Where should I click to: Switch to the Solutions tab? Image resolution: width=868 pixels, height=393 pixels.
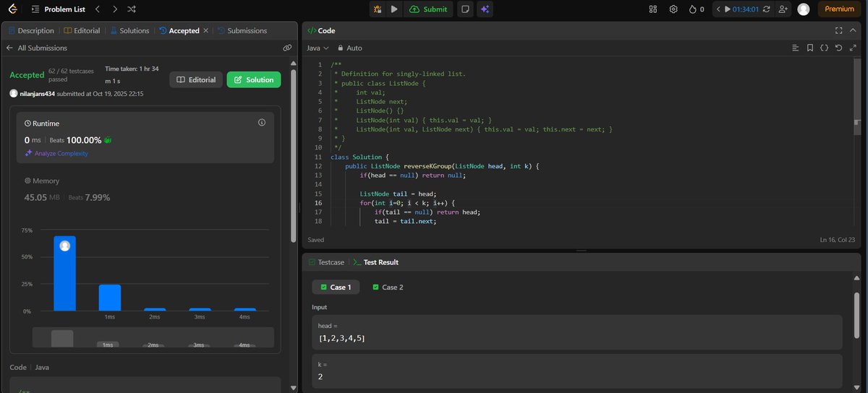coord(129,30)
